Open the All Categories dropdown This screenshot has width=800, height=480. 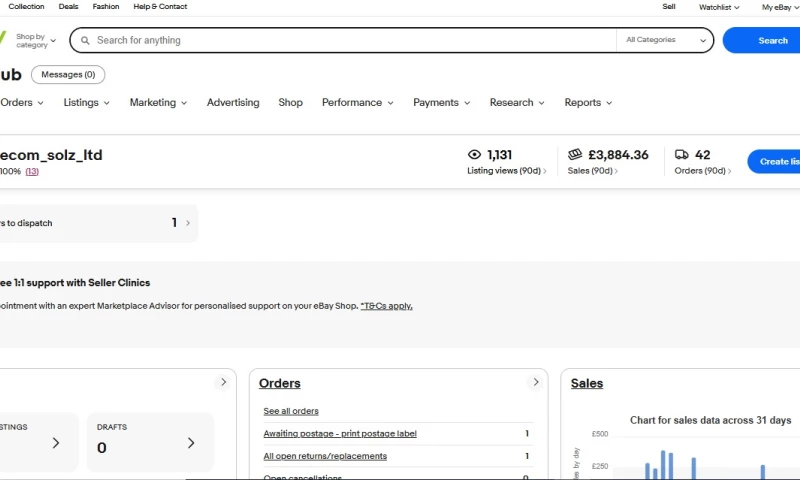click(665, 40)
